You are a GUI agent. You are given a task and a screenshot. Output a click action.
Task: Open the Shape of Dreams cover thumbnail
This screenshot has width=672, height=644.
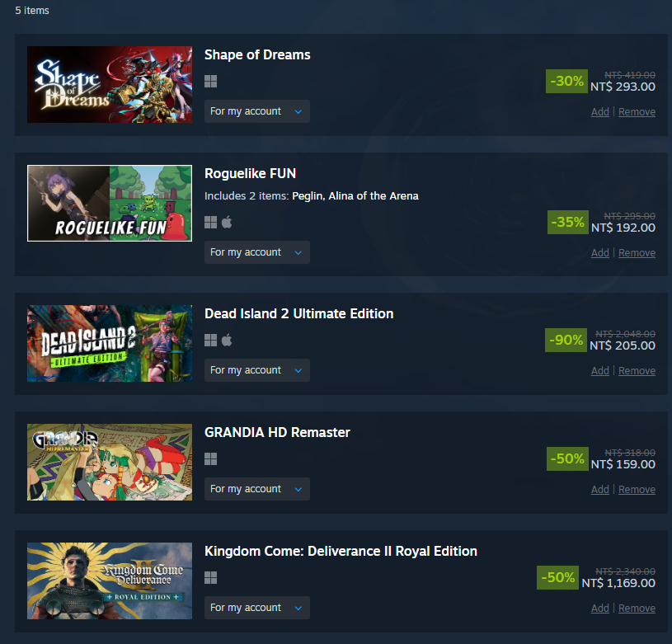[110, 84]
